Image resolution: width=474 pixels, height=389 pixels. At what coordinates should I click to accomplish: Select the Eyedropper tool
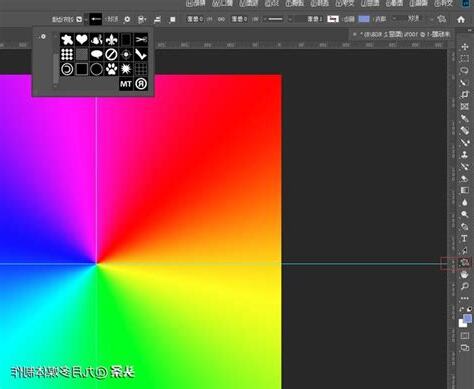coord(465,118)
